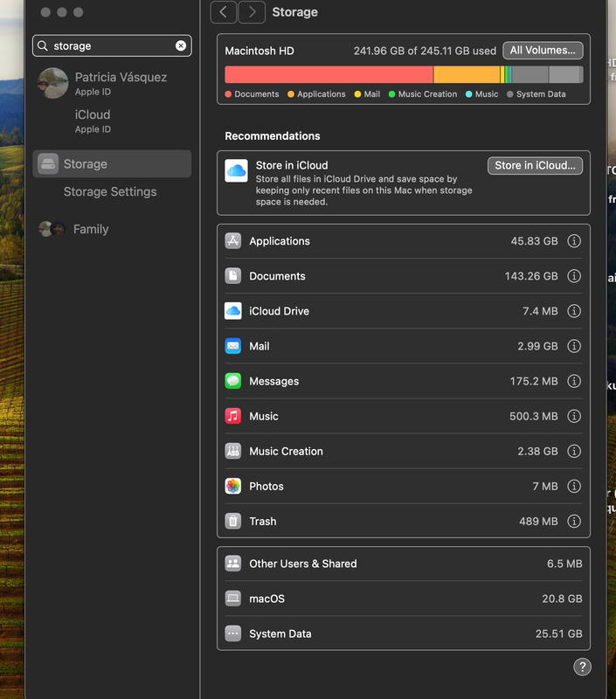Image resolution: width=616 pixels, height=699 pixels.
Task: Open info for Music Creation row
Action: pyautogui.click(x=574, y=451)
